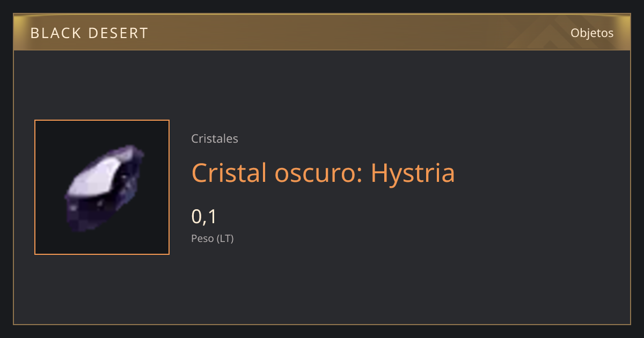Image resolution: width=644 pixels, height=338 pixels.
Task: Click the orange-bordered item thumbnail frame
Action: click(102, 187)
